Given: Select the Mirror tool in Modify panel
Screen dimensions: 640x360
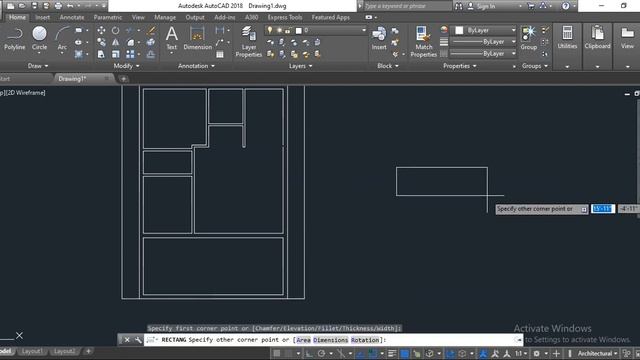Looking at the screenshot, I should 116,42.
